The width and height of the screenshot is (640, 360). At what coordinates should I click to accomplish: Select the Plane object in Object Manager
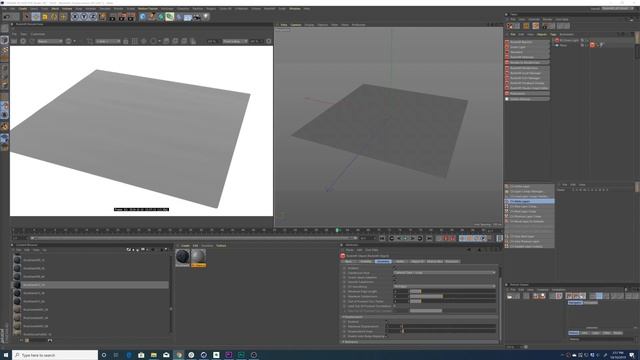tap(564, 45)
